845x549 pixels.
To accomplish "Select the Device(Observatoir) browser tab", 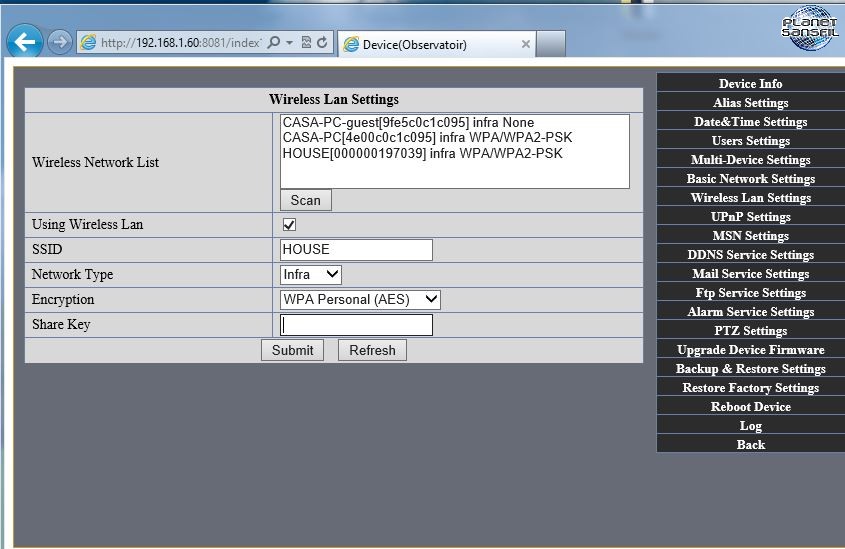I will 436,44.
